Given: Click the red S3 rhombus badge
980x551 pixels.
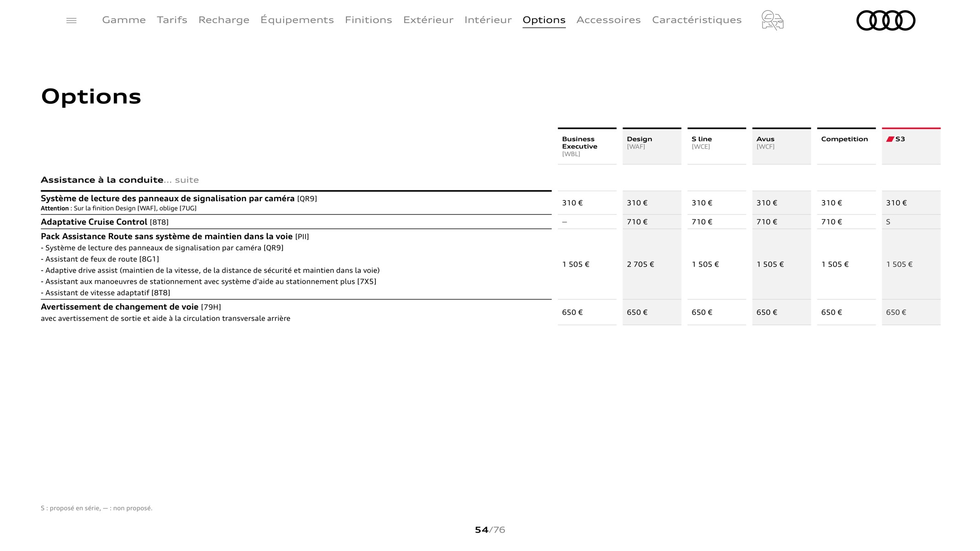Looking at the screenshot, I should 890,139.
